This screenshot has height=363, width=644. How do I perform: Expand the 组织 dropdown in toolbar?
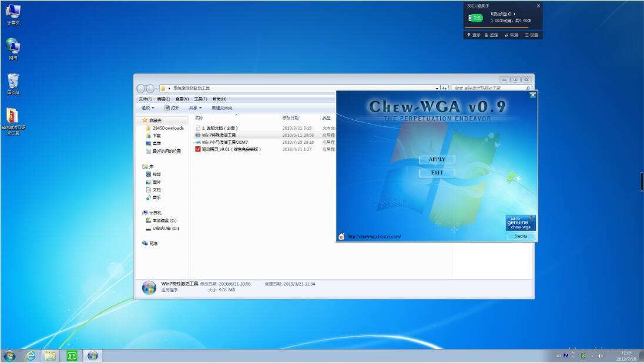pos(147,108)
